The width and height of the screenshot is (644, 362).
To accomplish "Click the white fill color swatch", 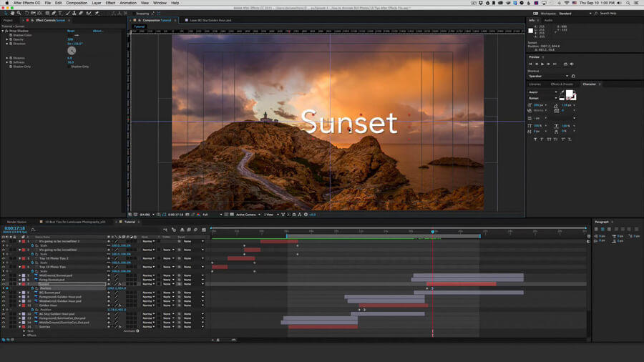I will click(570, 94).
